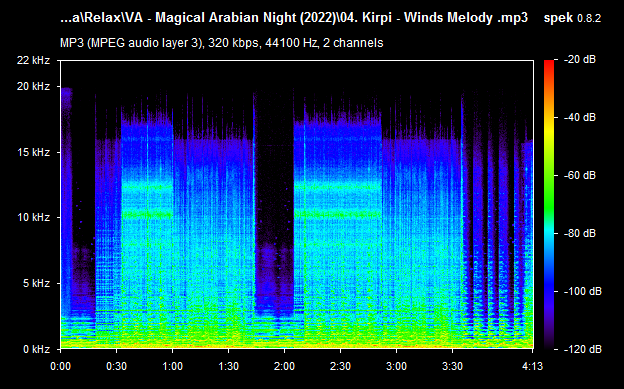
Task: Click the 1:00 time axis marker
Action: [172, 366]
